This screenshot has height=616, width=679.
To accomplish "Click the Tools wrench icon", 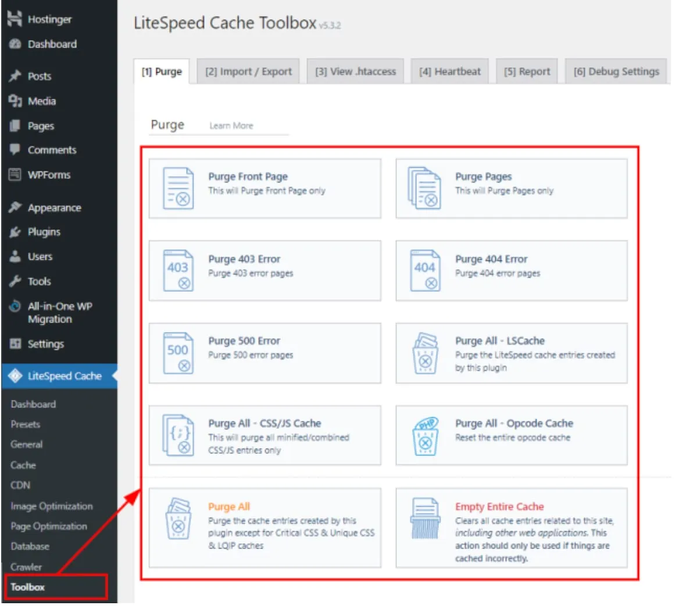I will coord(15,281).
